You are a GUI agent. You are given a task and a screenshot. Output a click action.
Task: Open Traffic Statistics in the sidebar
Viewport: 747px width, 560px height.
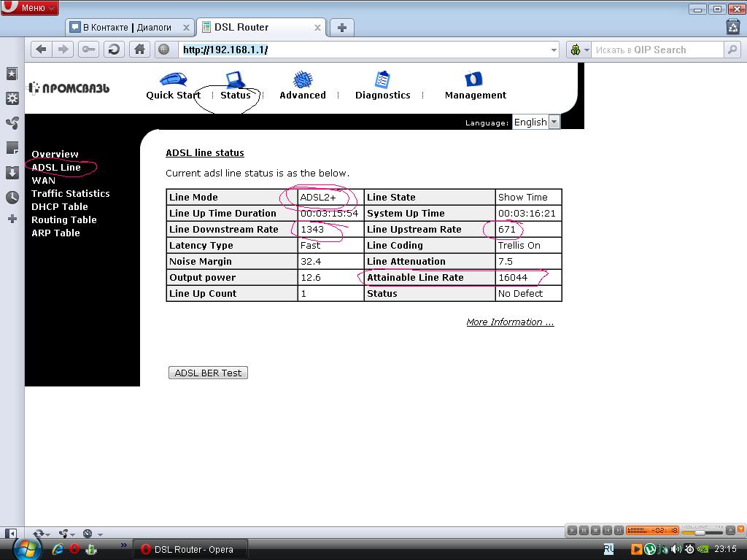coord(70,194)
